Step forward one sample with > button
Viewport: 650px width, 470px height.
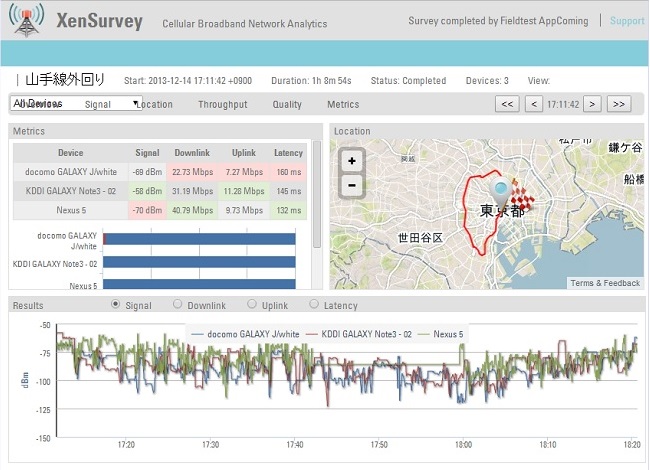pos(592,104)
